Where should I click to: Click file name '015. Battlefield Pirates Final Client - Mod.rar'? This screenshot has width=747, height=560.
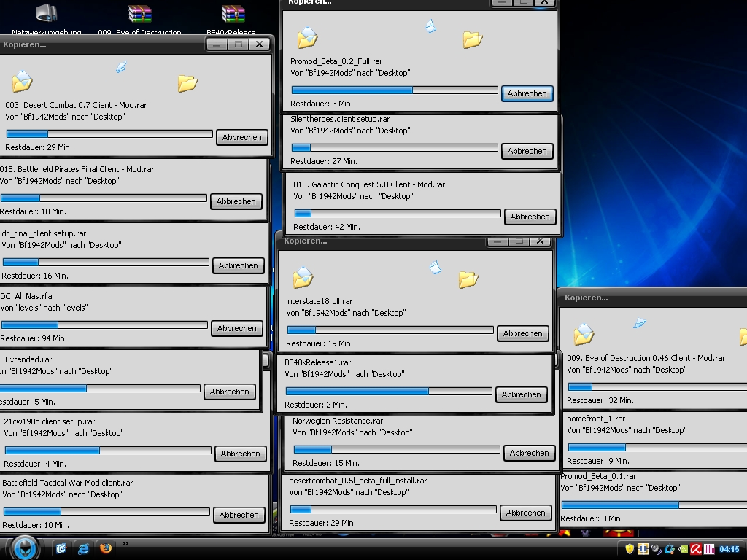[77, 169]
